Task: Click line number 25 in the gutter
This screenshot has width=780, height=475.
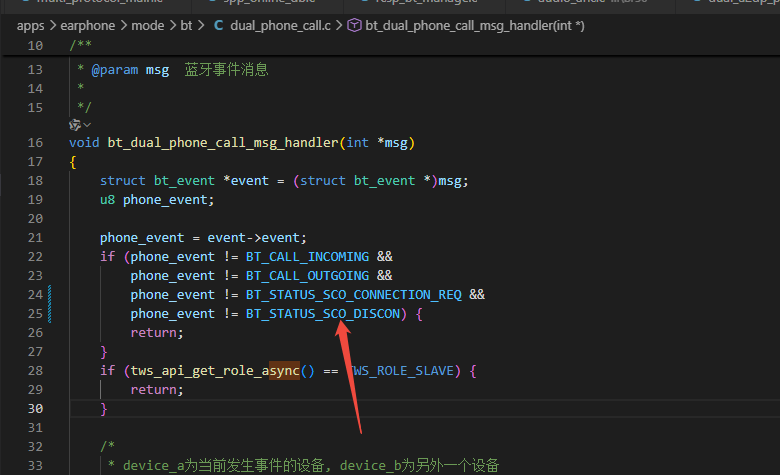Action: click(x=35, y=314)
